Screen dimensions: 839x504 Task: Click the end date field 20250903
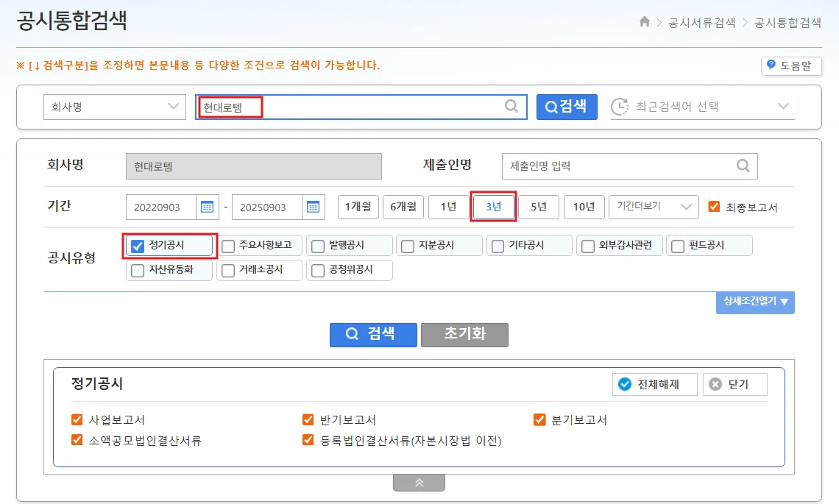tap(267, 207)
